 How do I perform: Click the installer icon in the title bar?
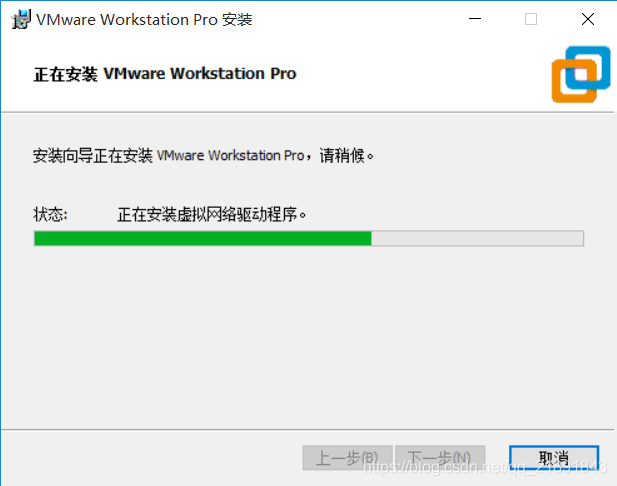coord(21,19)
